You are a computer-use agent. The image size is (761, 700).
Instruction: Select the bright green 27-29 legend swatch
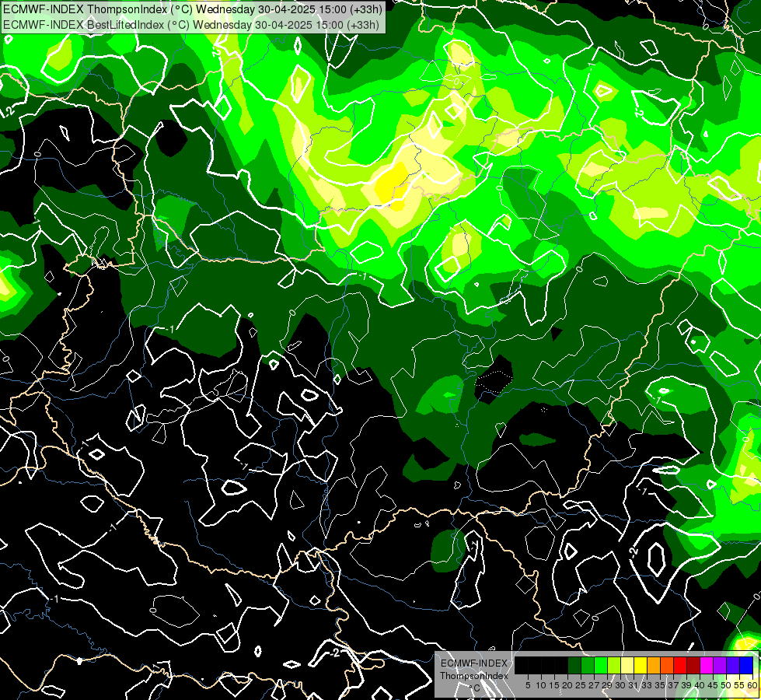(601, 665)
